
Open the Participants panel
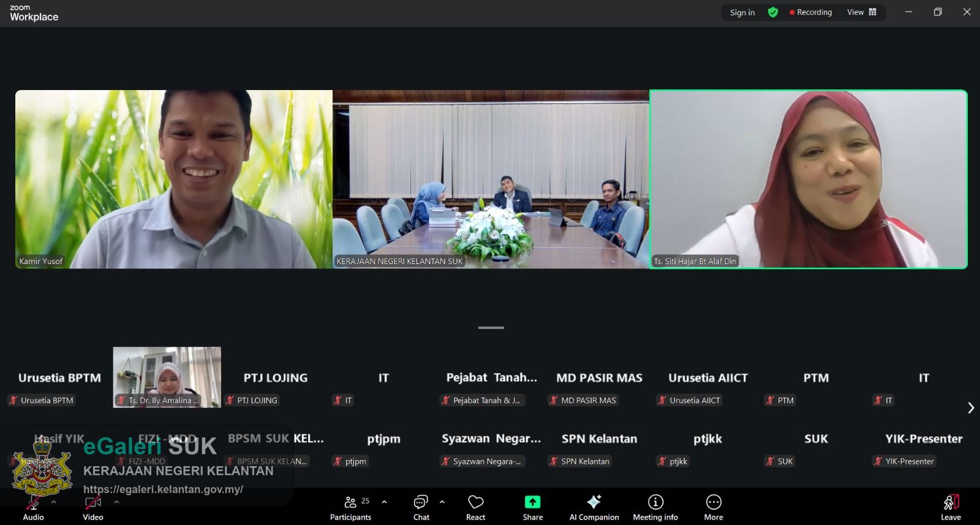(x=350, y=508)
